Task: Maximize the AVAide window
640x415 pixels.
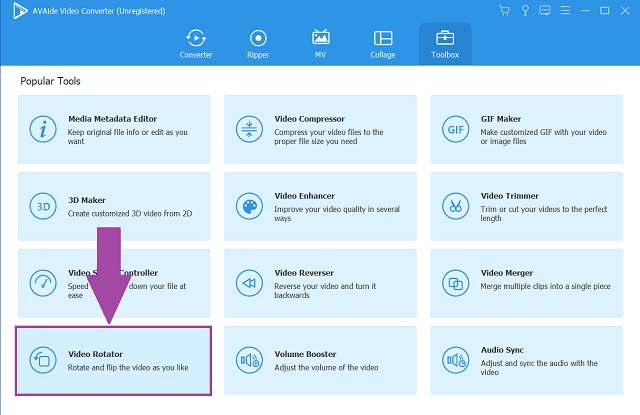Action: pyautogui.click(x=604, y=11)
